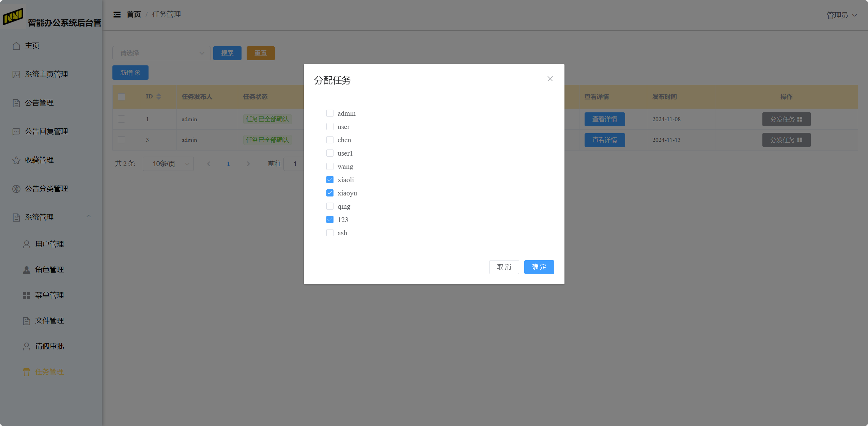Click the picture icon for 系统主页管理
Viewport: 868px width, 426px height.
tap(16, 74)
